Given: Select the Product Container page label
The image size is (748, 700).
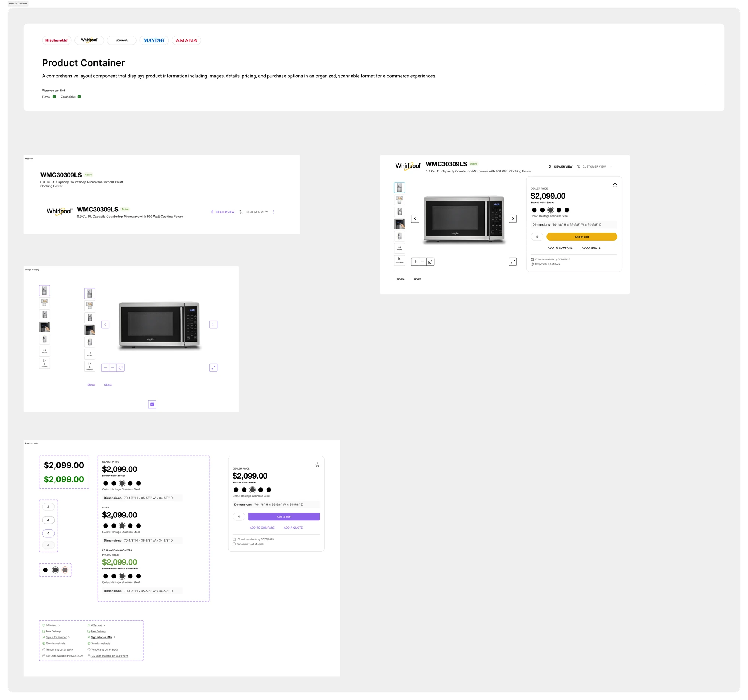Looking at the screenshot, I should [18, 3].
